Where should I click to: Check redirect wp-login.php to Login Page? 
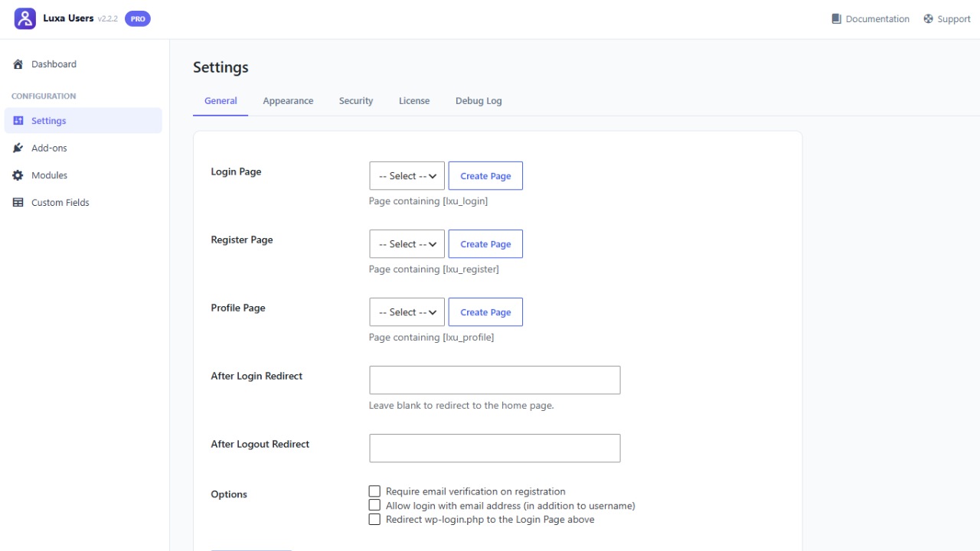374,520
